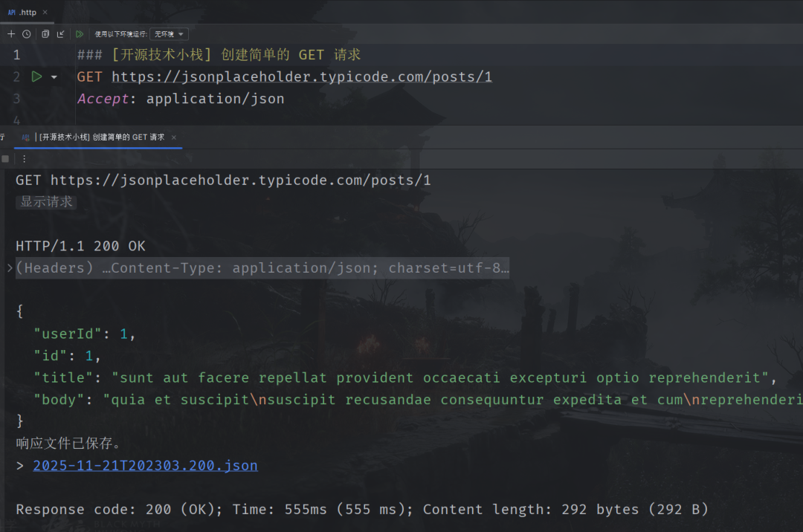Click closing brace of JSON response
Viewport: 803px width, 532px height.
click(x=19, y=421)
